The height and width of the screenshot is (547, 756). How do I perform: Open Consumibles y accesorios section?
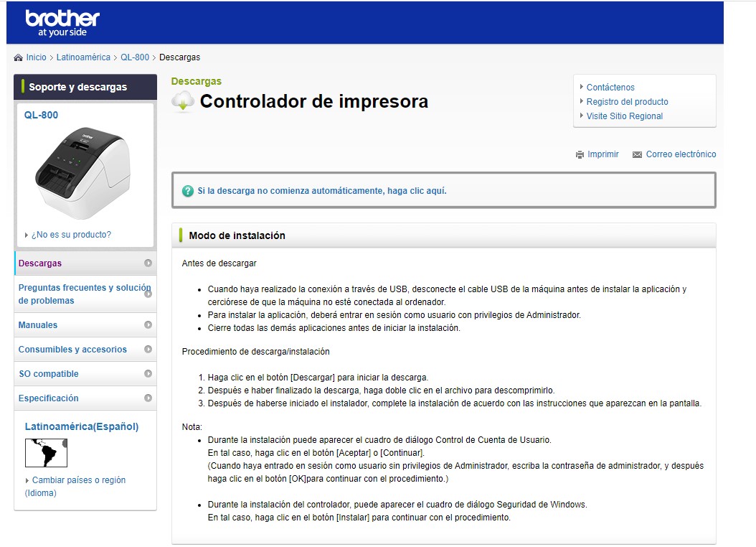(x=85, y=349)
